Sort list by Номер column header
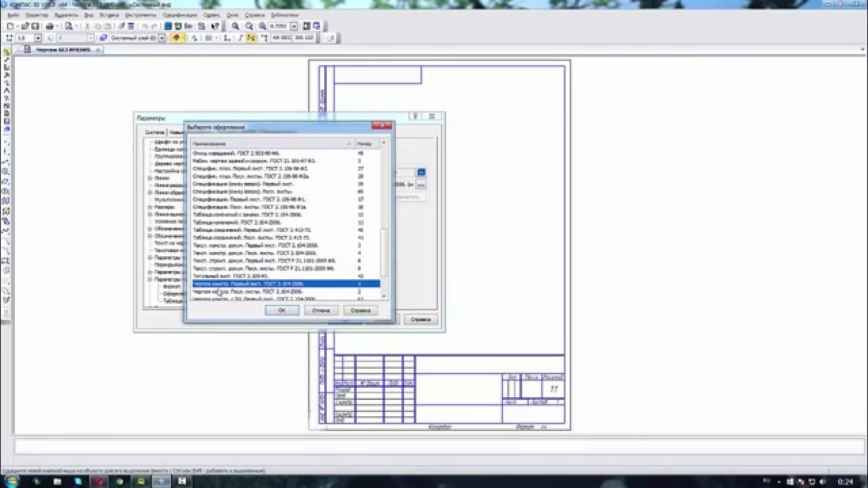 367,144
